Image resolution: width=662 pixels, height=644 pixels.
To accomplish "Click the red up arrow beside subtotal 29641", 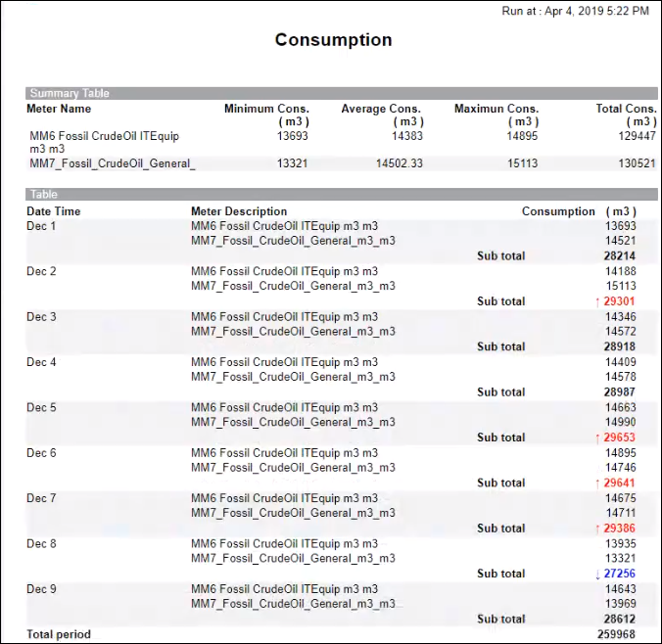I will pyautogui.click(x=597, y=483).
